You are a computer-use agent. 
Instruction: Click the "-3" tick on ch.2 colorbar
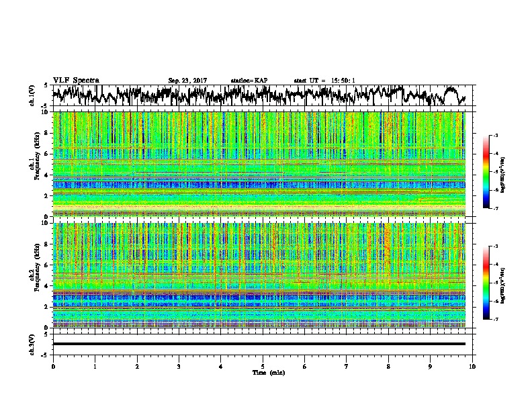click(496, 246)
